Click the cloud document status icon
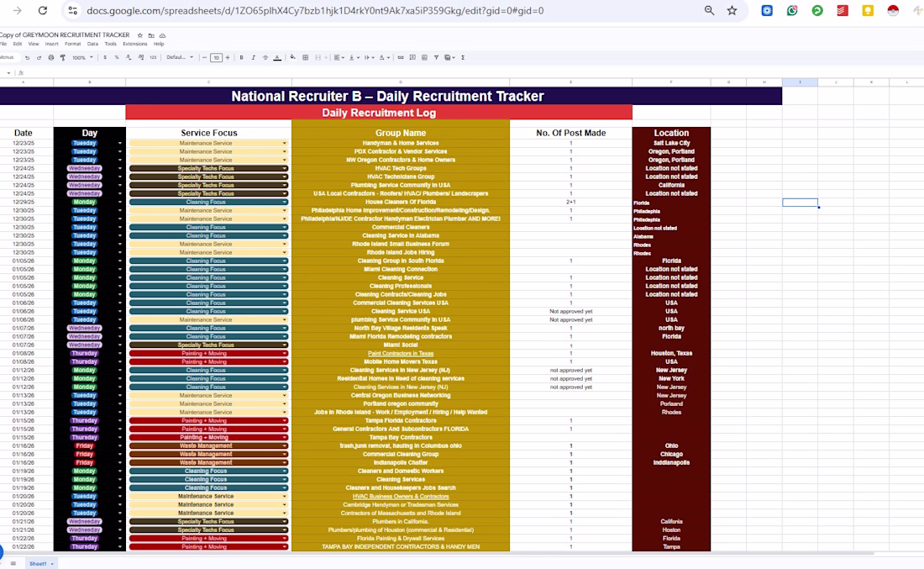 [163, 35]
